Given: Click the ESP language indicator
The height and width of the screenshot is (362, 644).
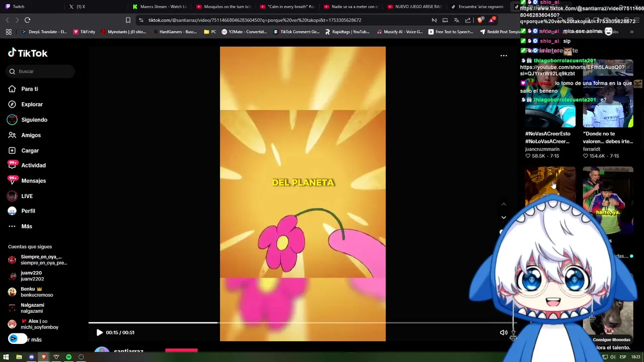Looking at the screenshot, I should pyautogui.click(x=622, y=357).
